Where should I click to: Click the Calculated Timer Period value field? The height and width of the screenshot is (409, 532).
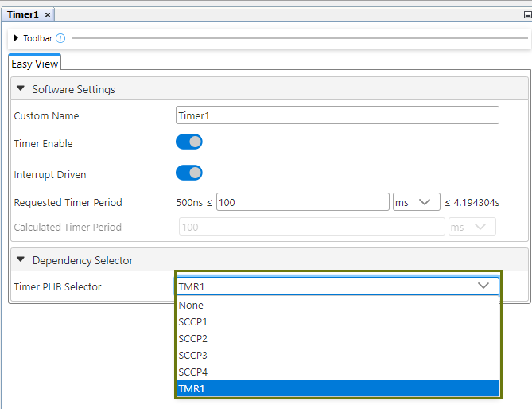312,227
